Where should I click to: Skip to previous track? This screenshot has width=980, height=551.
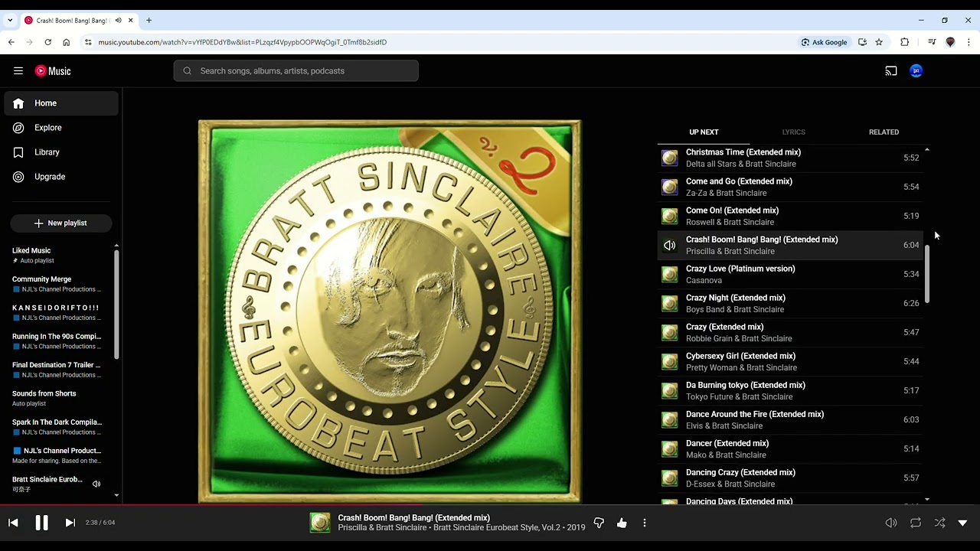13,523
